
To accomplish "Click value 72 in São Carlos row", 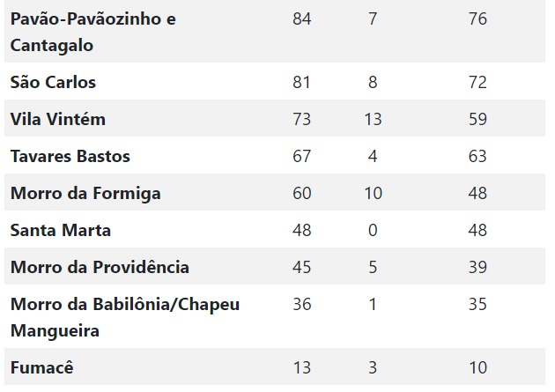I will 477,83.
